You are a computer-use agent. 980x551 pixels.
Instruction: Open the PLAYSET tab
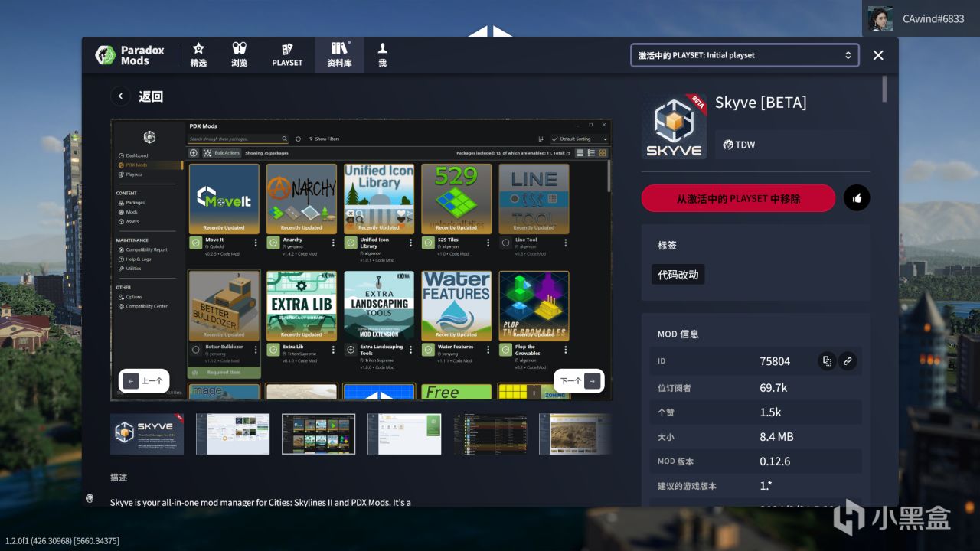(x=287, y=55)
